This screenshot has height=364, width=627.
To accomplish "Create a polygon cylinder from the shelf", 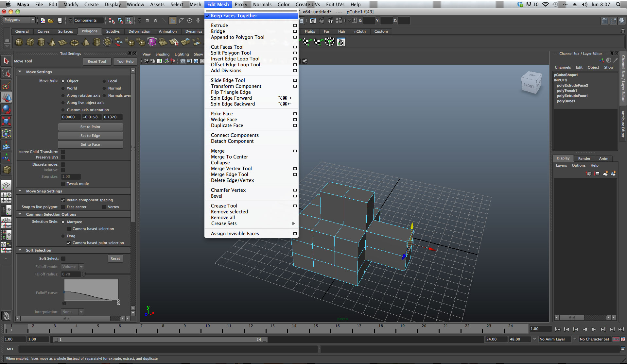I will tap(41, 42).
